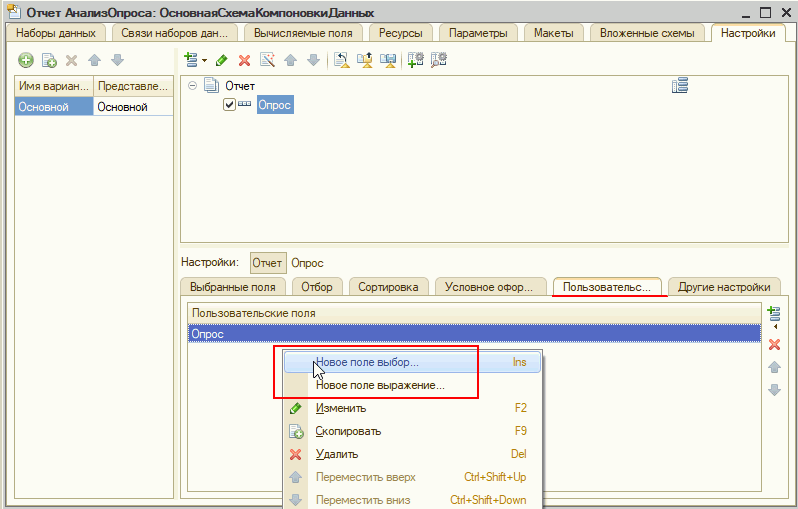The image size is (798, 509).
Task: Collapse the Отчет tree node
Action: pos(192,86)
